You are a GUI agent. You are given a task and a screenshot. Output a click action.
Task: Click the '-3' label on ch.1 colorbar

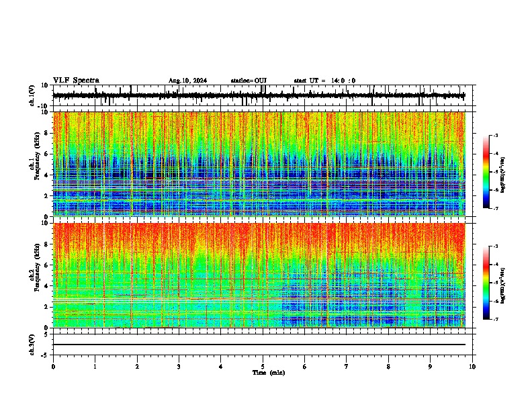pyautogui.click(x=496, y=136)
